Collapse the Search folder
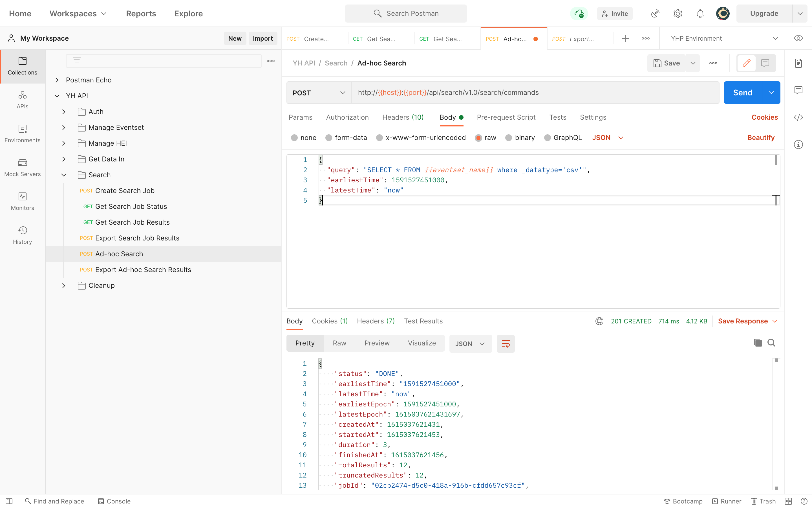 coord(64,175)
